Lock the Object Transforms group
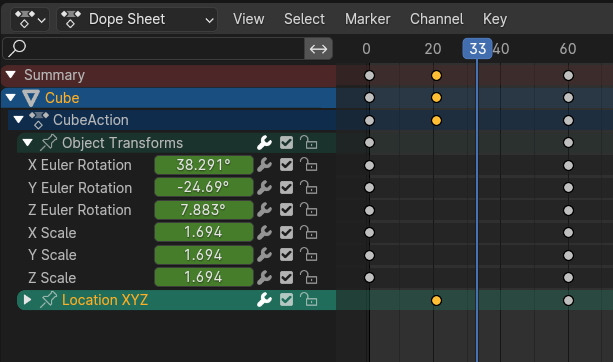613x362 pixels. (x=308, y=143)
